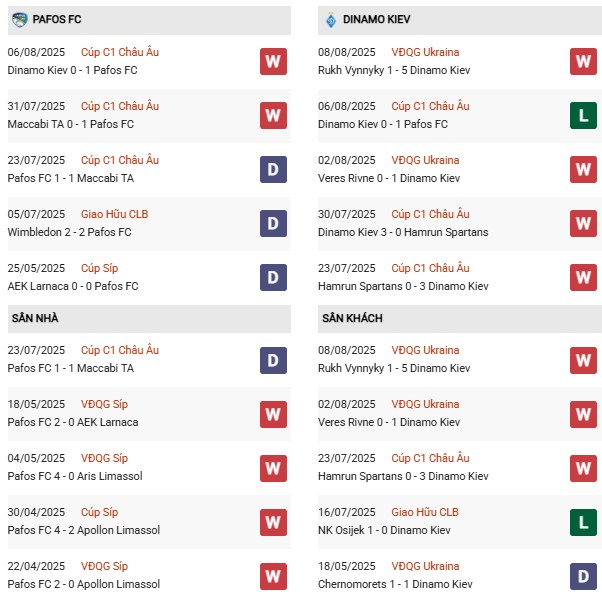This screenshot has width=602, height=599.
Task: Select the SÂN NHÀ section header
Action: (x=37, y=318)
